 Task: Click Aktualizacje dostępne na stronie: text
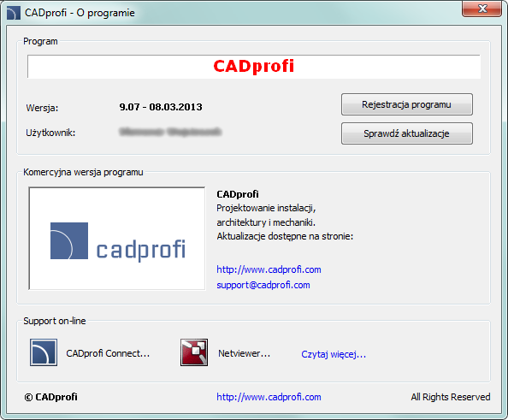pos(285,236)
